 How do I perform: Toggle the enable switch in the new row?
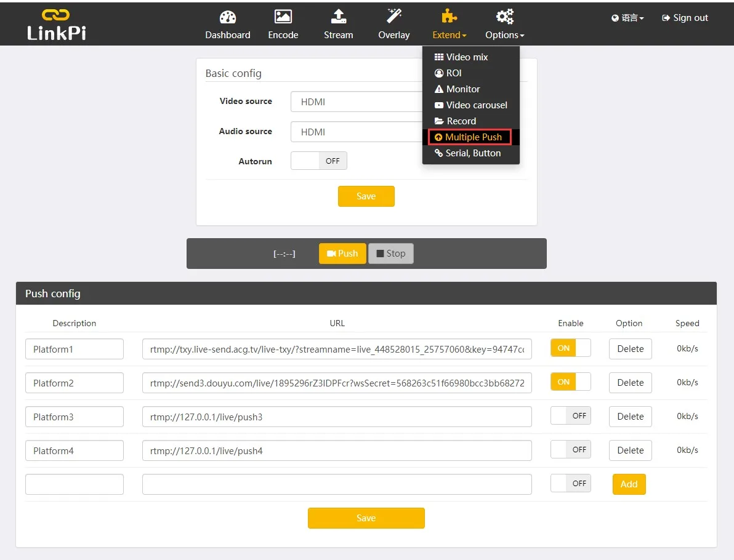coord(571,483)
